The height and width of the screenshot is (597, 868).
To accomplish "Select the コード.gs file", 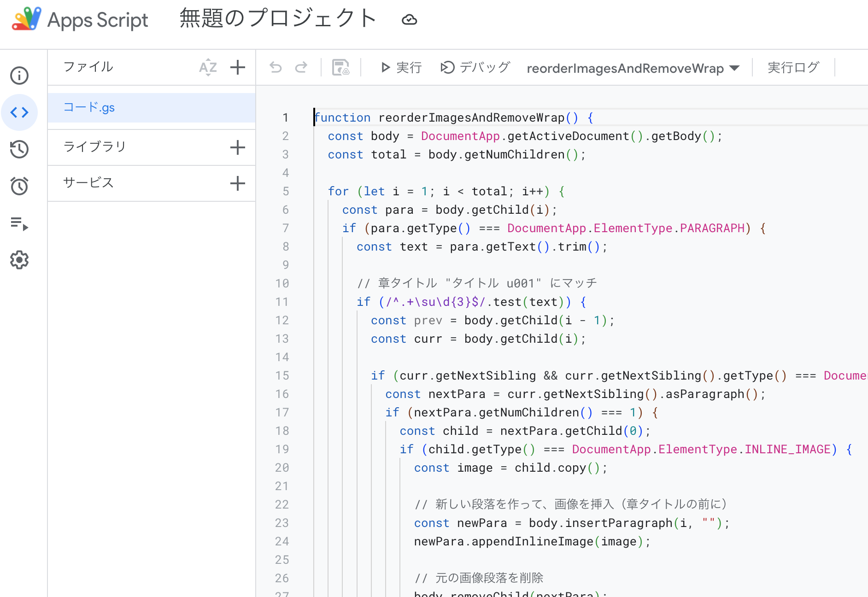I will (x=89, y=108).
